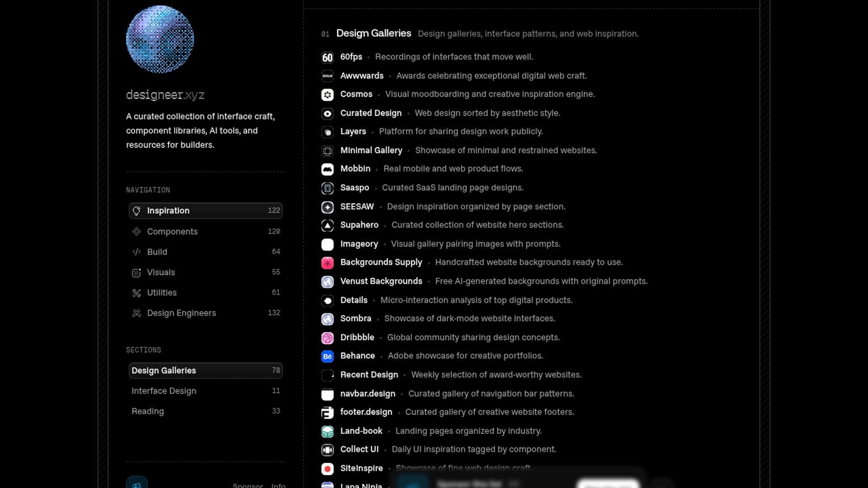The width and height of the screenshot is (868, 488).
Task: Click the Venust Backgrounds globe icon
Action: (327, 282)
